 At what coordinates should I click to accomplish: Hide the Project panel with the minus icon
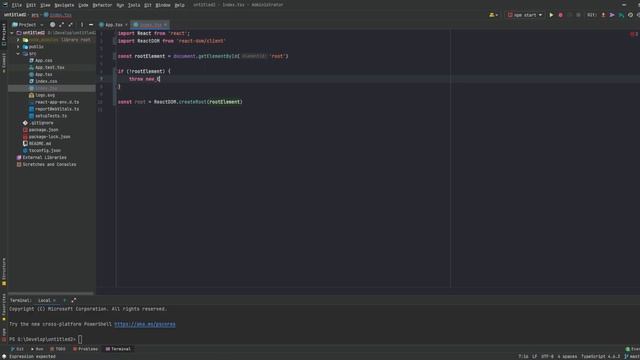click(x=91, y=25)
